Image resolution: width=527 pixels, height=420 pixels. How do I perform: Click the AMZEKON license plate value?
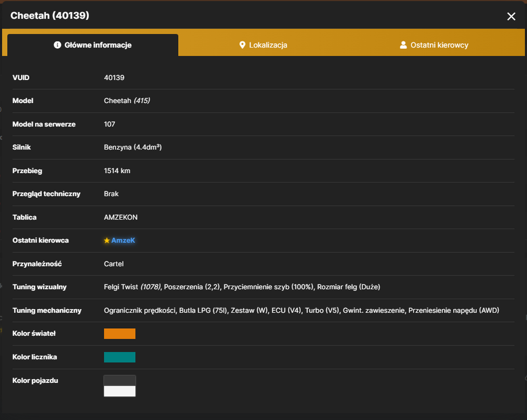tap(120, 217)
